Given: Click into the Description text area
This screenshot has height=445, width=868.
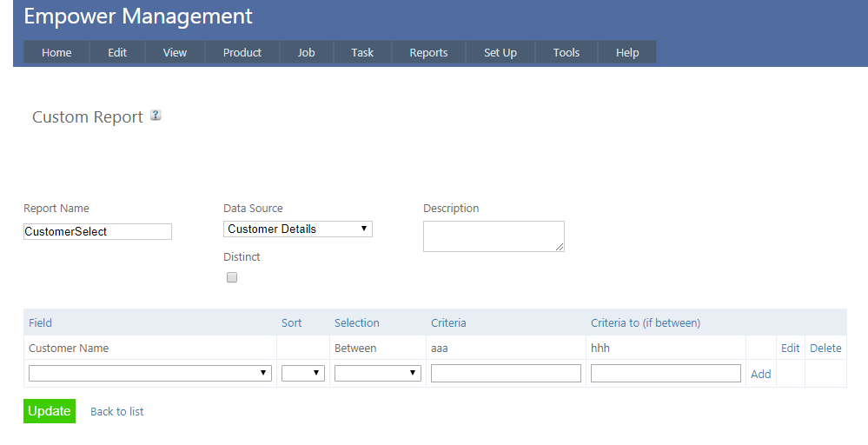Looking at the screenshot, I should point(493,236).
